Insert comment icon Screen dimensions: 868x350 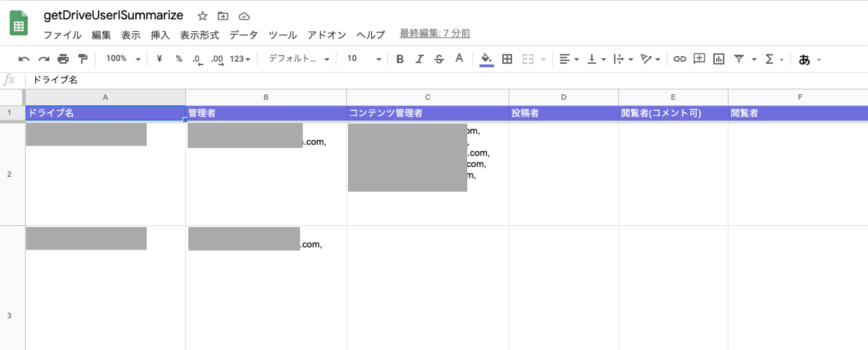tap(699, 59)
